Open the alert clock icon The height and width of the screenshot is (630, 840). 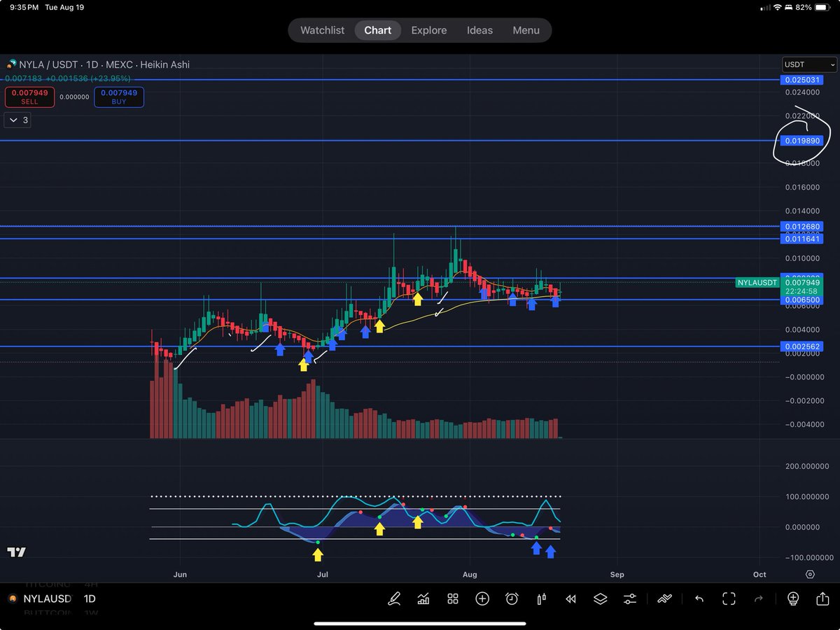512,598
